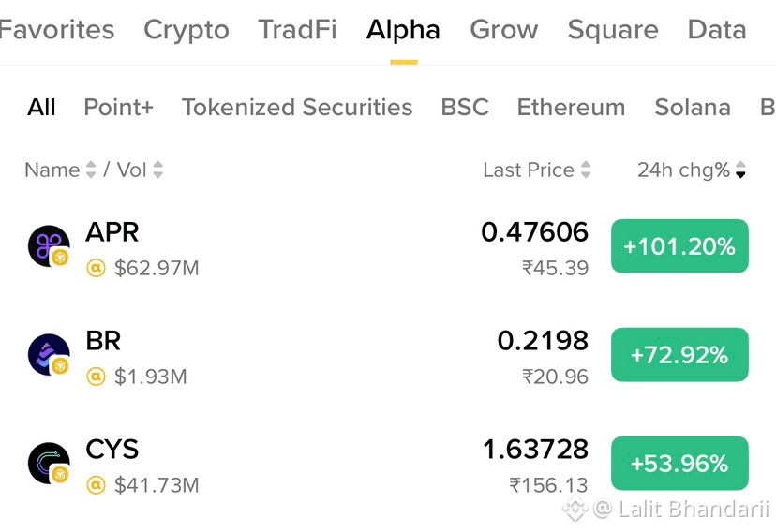Open the APR token logo icon

49,245
